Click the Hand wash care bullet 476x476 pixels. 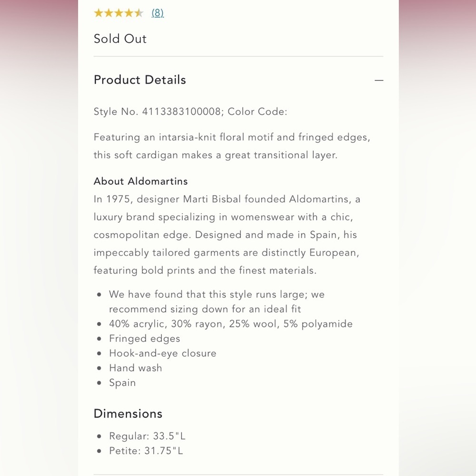pos(136,368)
